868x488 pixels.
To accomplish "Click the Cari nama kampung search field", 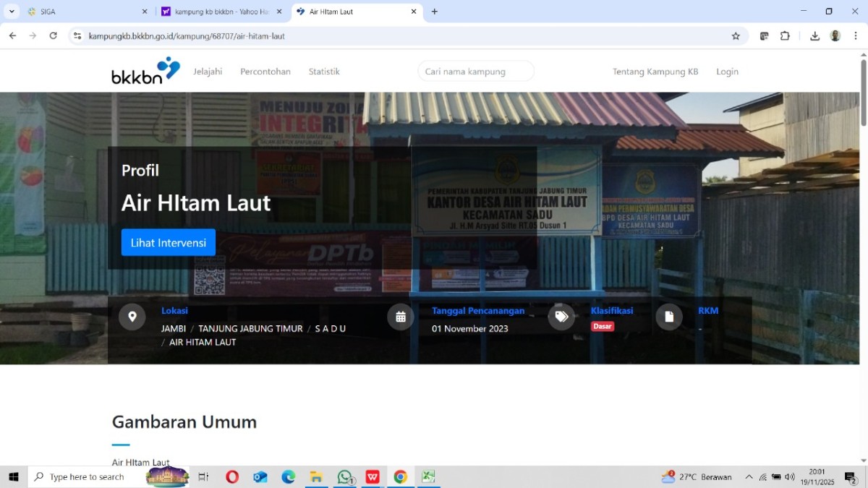I will (476, 72).
